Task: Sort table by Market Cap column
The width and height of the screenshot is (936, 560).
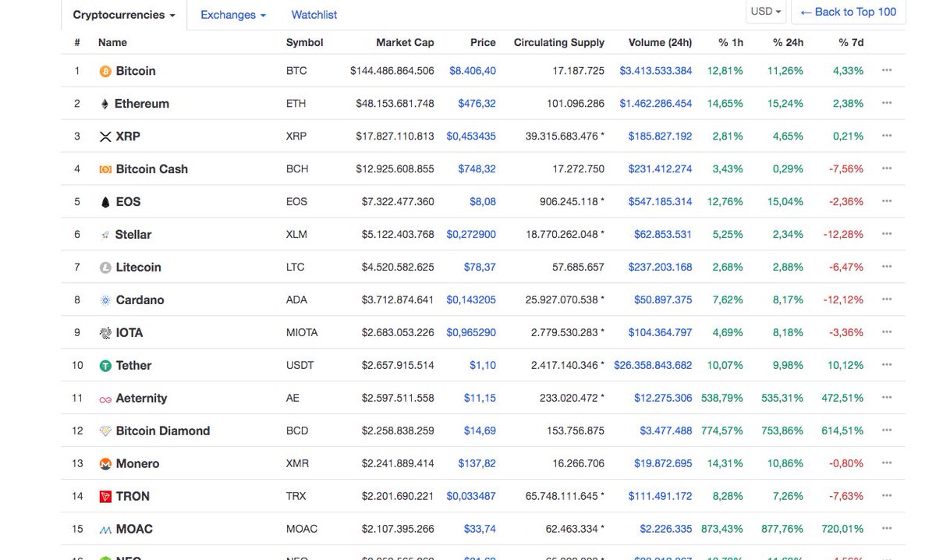Action: 405,42
